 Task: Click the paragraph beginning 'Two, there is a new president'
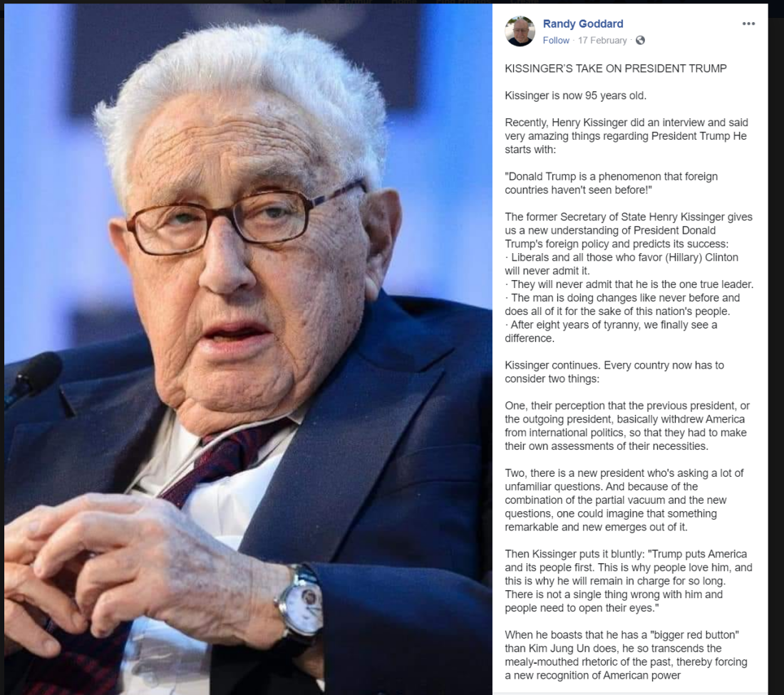point(624,500)
